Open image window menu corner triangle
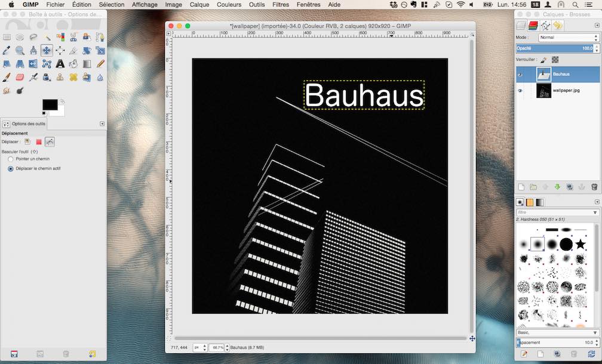Image resolution: width=602 pixels, height=364 pixels. [168, 34]
